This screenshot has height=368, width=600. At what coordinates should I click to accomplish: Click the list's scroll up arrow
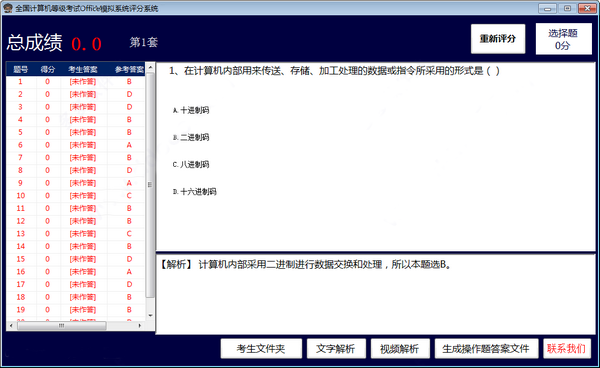[150, 68]
